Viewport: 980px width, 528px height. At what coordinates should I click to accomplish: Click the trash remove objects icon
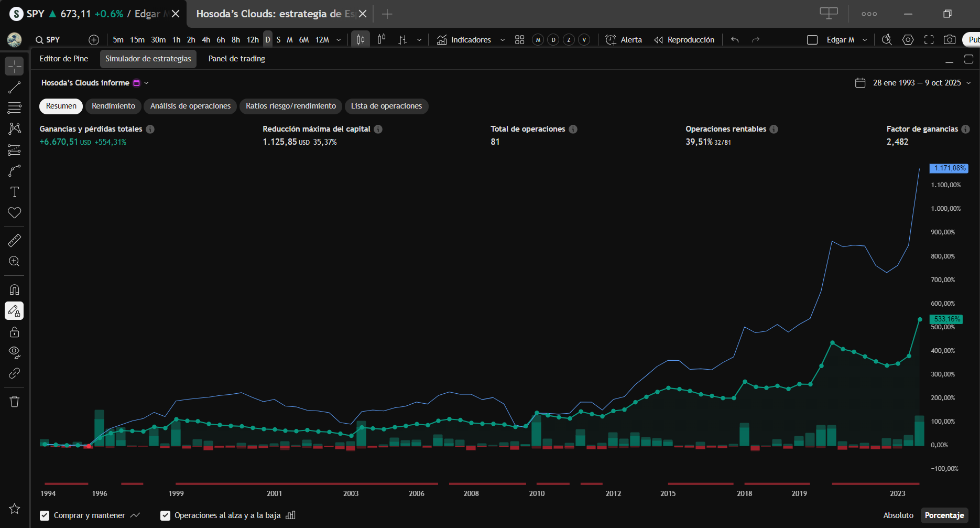click(x=14, y=402)
